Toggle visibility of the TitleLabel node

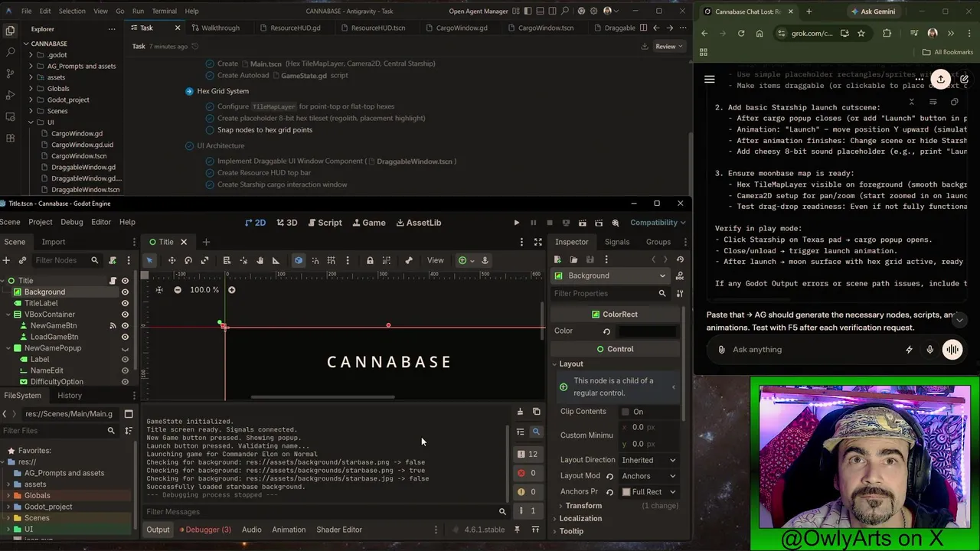[125, 303]
